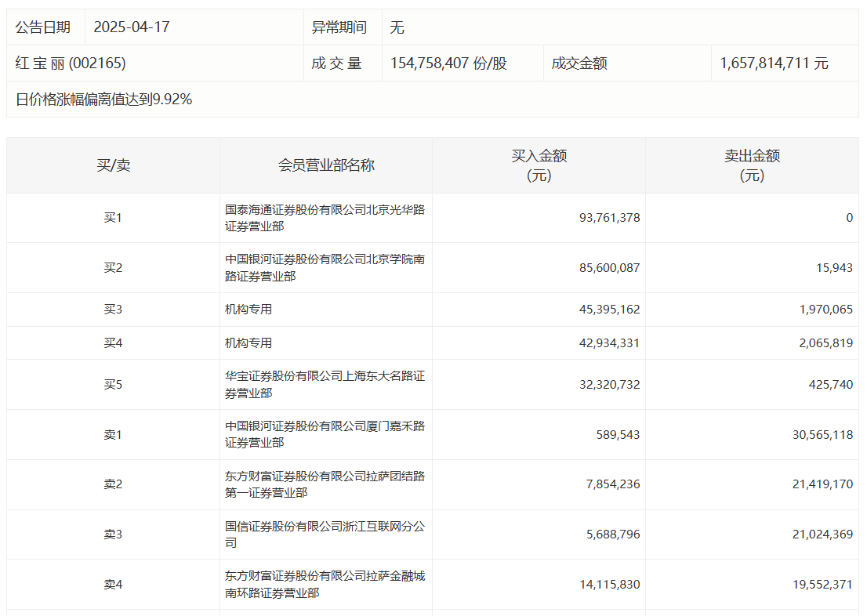
Task: Open 华宝证券上海东大名路证券营业部 entry
Action: click(325, 384)
